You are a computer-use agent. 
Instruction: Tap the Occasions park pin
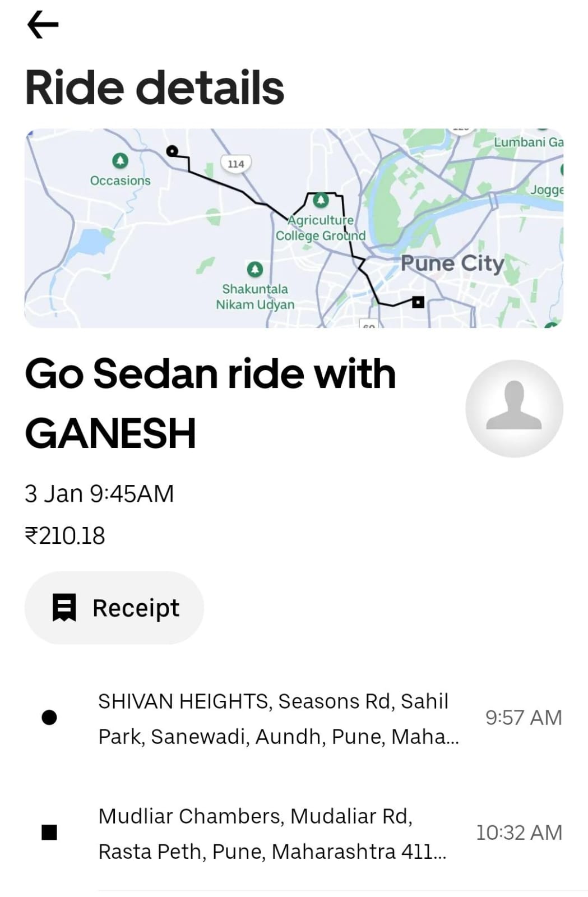coord(120,161)
